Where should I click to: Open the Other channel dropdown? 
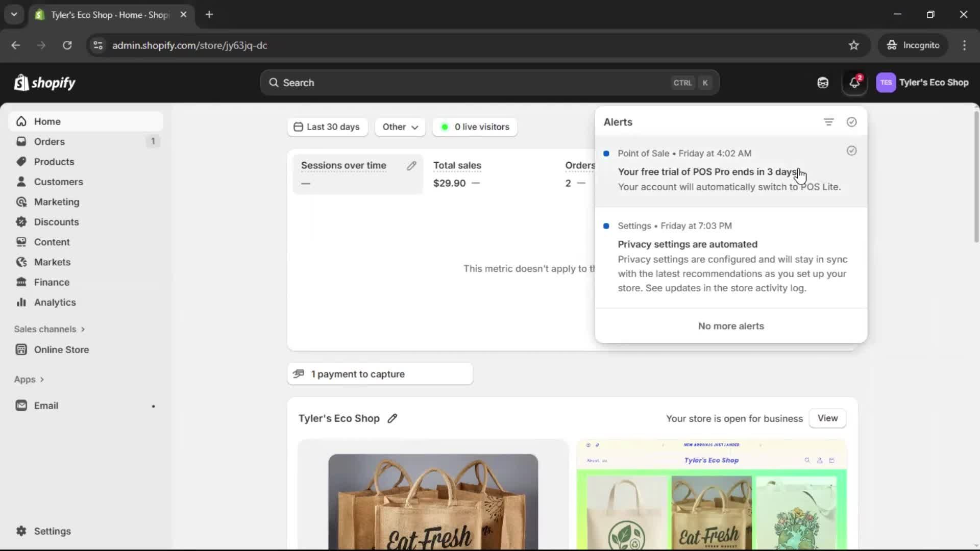(400, 127)
